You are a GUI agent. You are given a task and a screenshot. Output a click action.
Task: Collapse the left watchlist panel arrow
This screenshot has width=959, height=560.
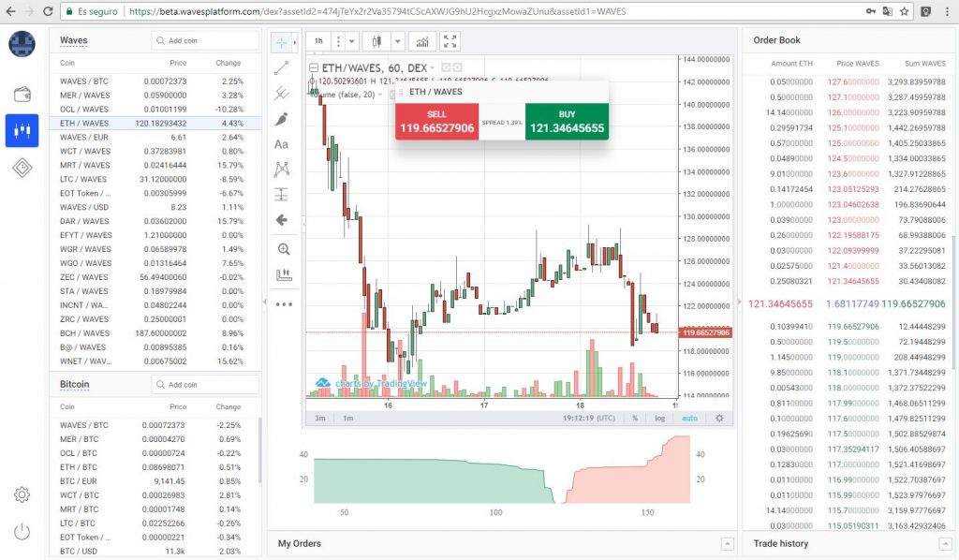coord(264,302)
